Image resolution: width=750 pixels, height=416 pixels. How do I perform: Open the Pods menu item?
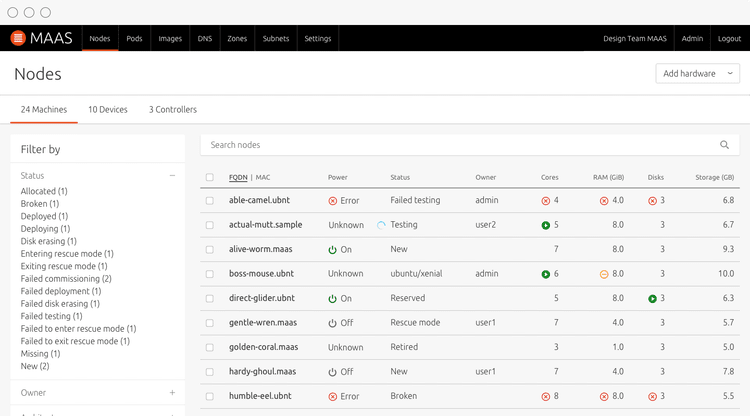point(134,38)
